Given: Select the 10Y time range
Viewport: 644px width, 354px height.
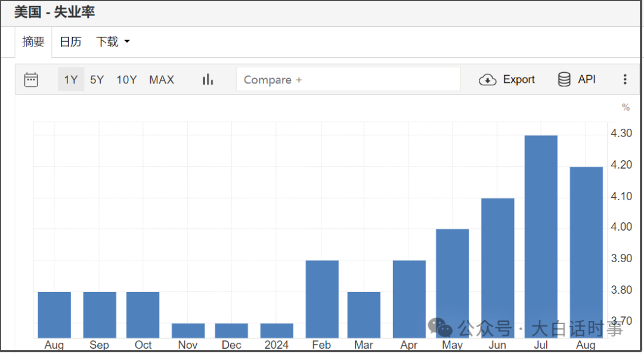Looking at the screenshot, I should (x=126, y=80).
